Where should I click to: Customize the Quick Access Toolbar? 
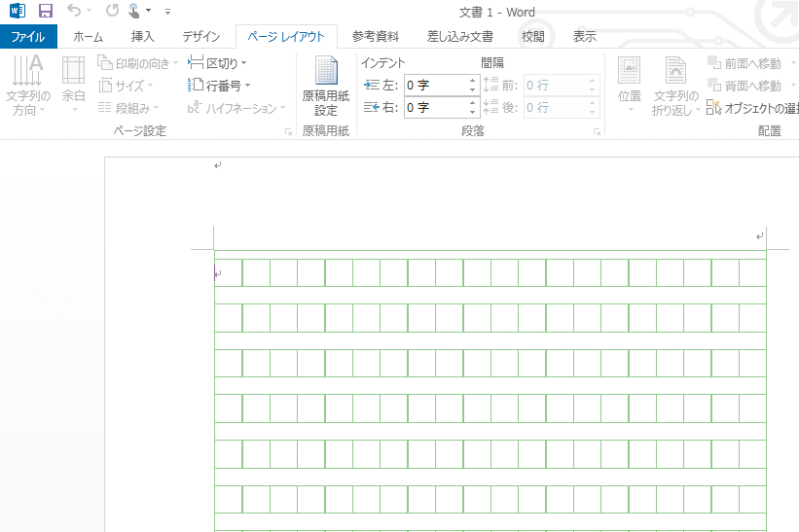point(167,11)
